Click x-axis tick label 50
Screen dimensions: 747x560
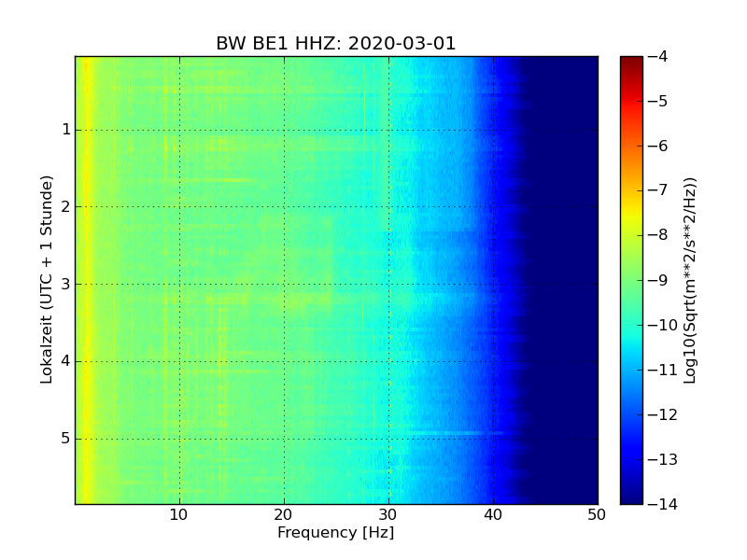(x=597, y=515)
